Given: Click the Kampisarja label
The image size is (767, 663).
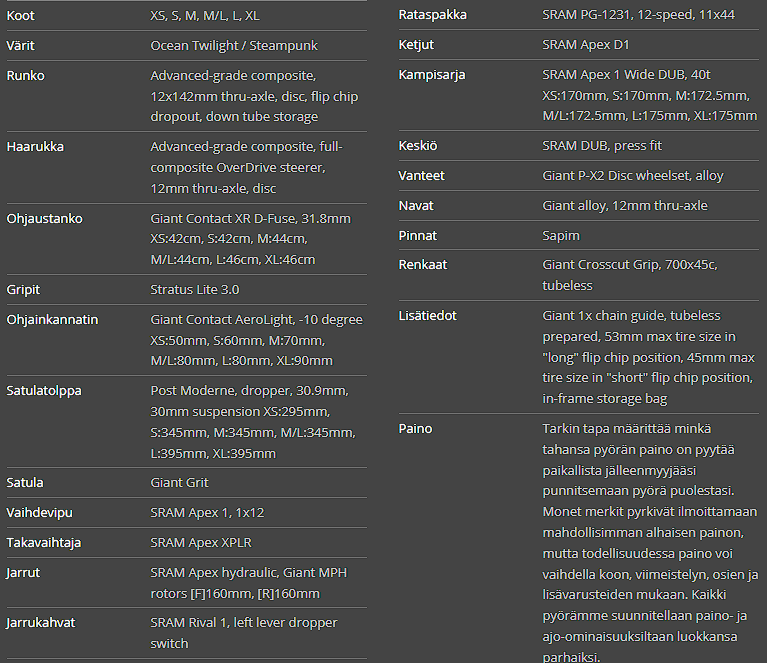Looking at the screenshot, I should (x=432, y=75).
